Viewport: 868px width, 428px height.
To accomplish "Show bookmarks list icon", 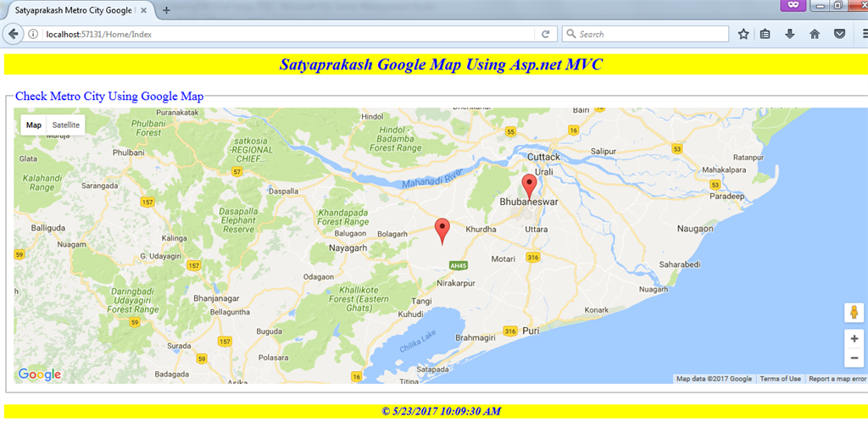I will click(765, 35).
